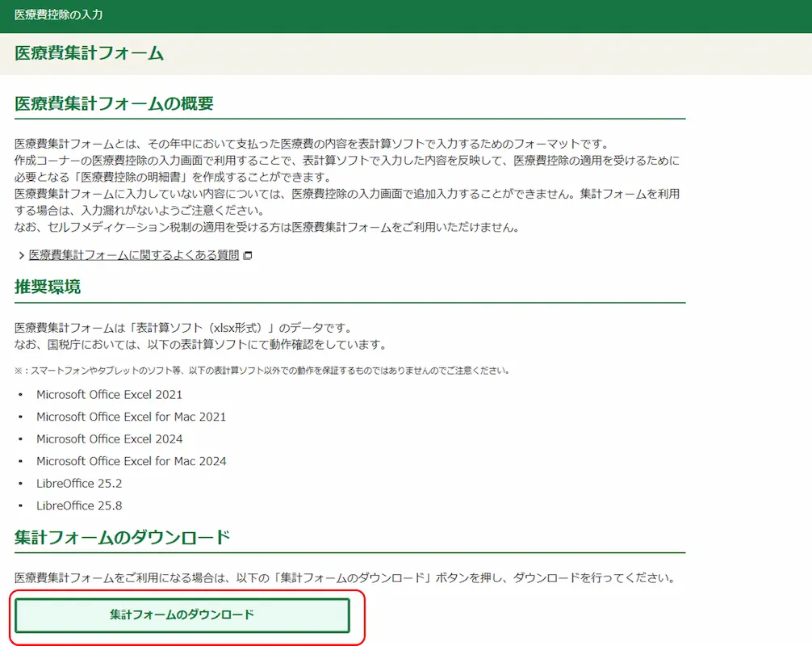Click the Microsoft Office Excel 2024 list item
The width and height of the screenshot is (812, 646).
pos(109,439)
